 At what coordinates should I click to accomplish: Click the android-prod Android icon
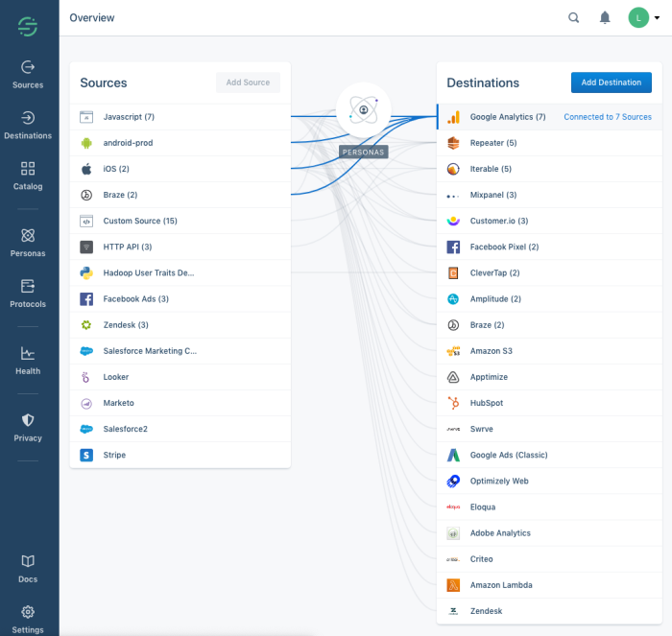click(x=86, y=143)
